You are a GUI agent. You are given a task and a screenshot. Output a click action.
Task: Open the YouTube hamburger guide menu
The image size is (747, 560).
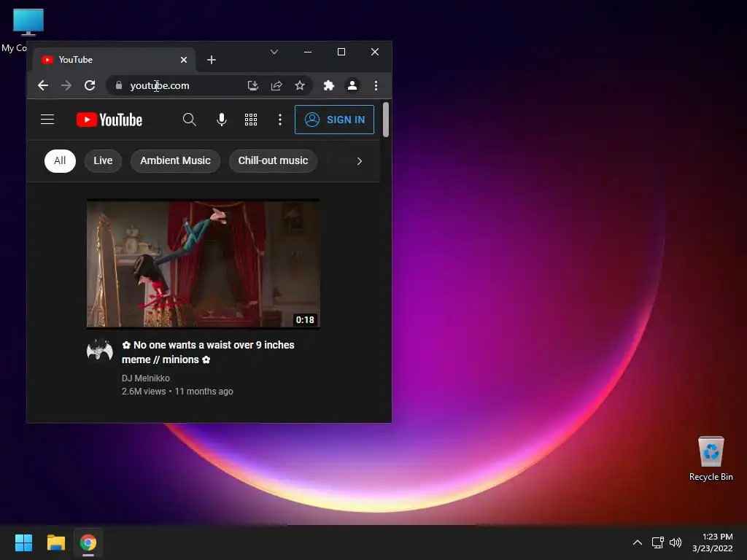[x=47, y=120]
